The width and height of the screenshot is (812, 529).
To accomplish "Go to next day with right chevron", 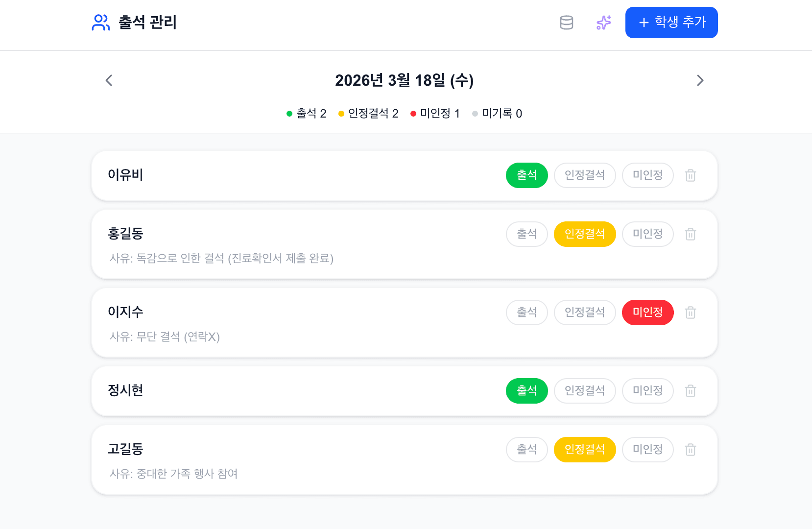I will click(x=700, y=80).
